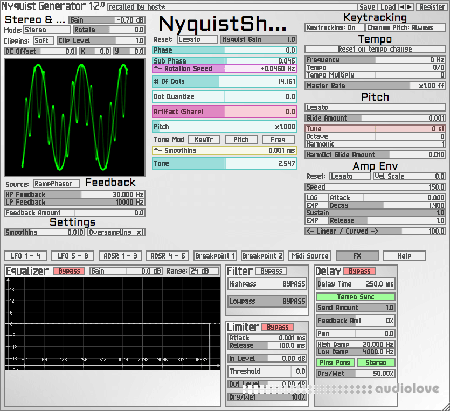
Task: Toggle the Equalizer Bypass button
Action: (69, 271)
